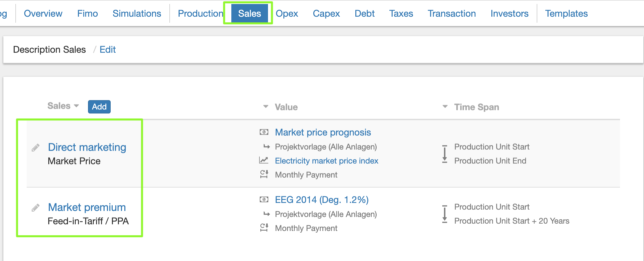Switch to the Opex tab
The width and height of the screenshot is (644, 261).
point(287,13)
